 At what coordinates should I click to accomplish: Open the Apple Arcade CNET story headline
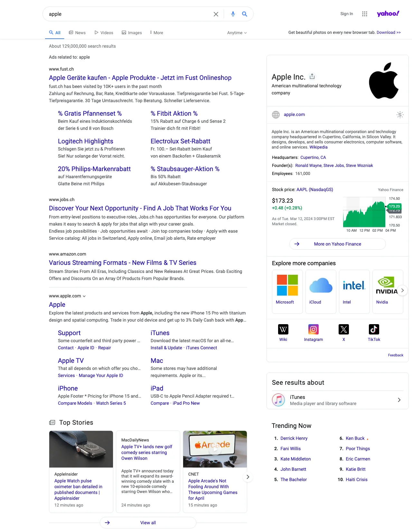[213, 489]
